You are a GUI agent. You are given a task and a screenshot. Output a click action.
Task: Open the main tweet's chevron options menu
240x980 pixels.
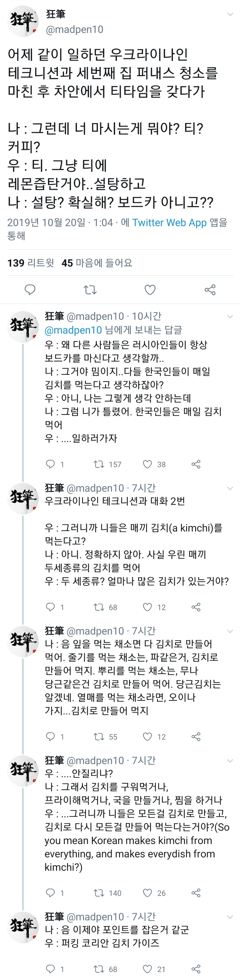(230, 15)
